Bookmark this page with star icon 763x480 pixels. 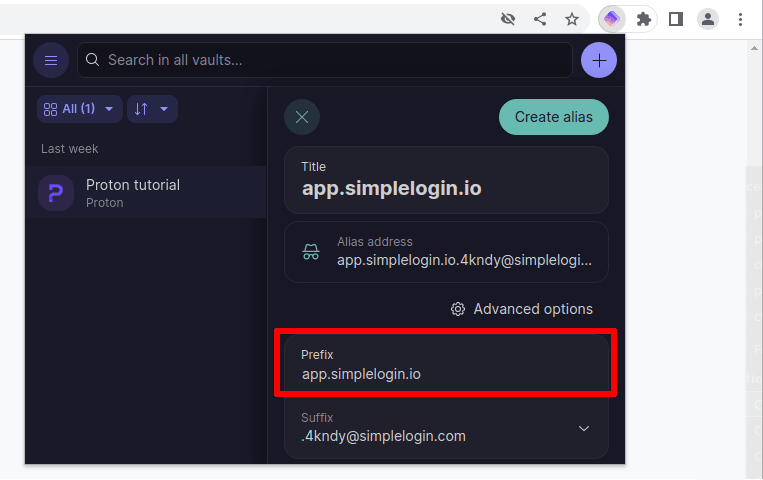(x=572, y=19)
